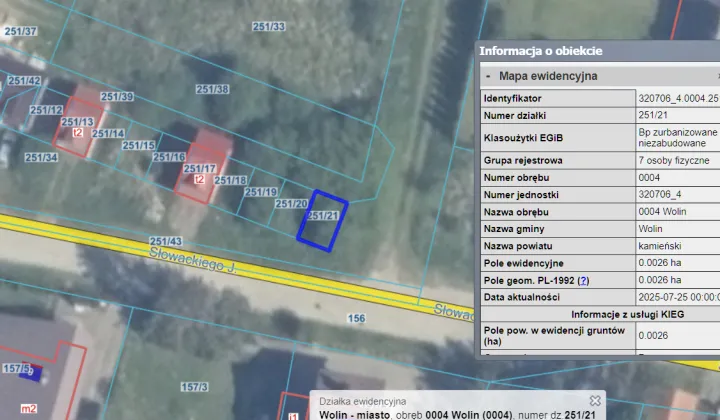Click the 0004 value for Numer obrębu
The width and height of the screenshot is (720, 420).
pyautogui.click(x=649, y=178)
